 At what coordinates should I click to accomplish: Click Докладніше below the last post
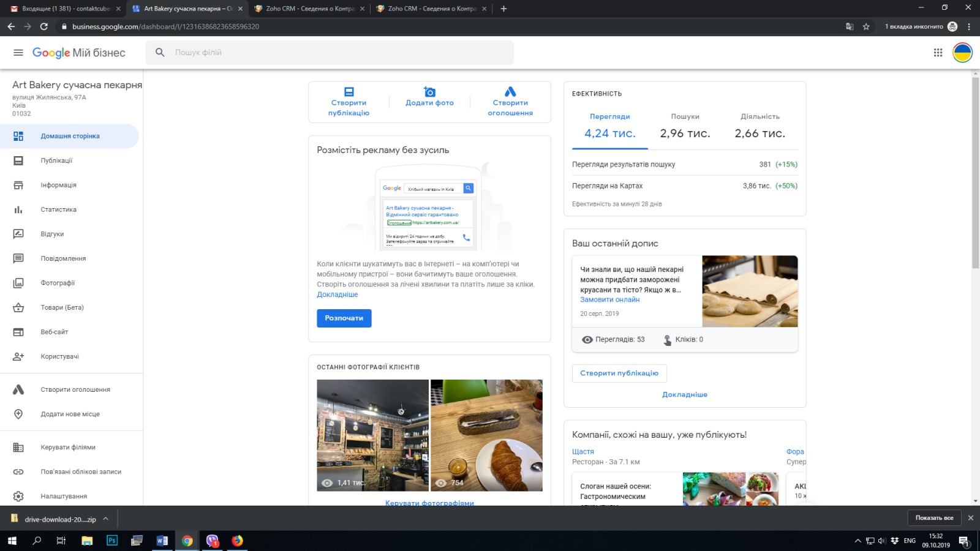685,395
